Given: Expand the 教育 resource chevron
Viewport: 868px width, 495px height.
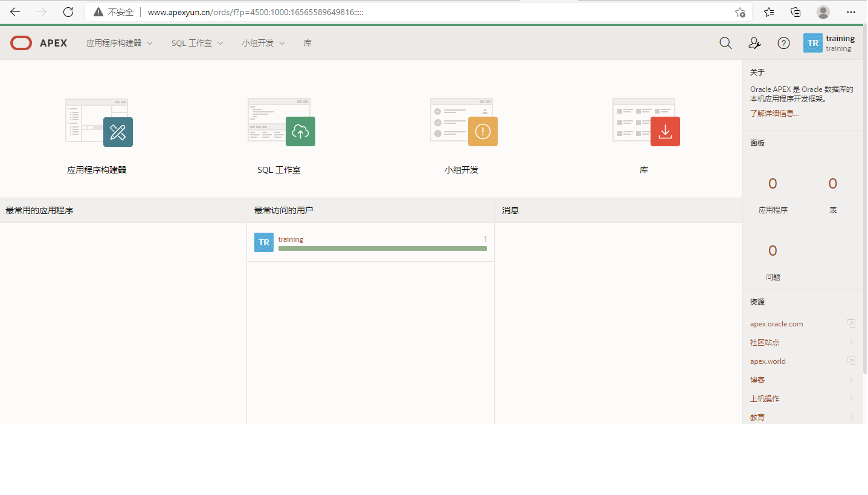Looking at the screenshot, I should coord(851,417).
